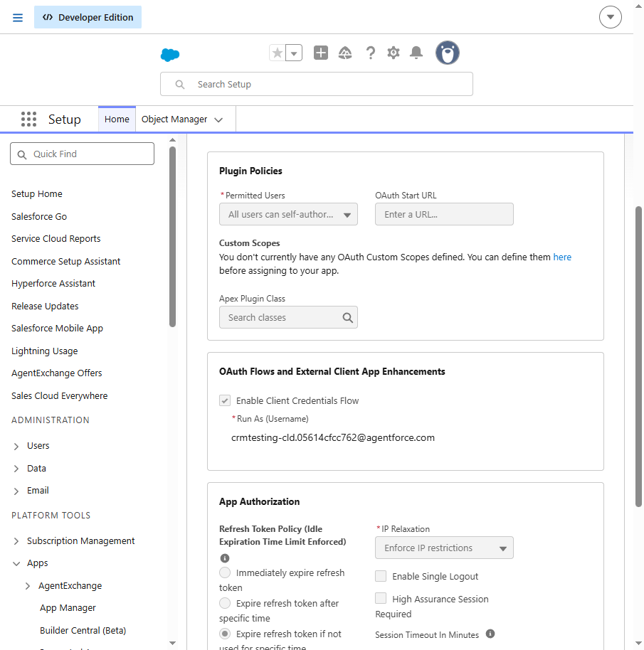Select Expire refresh token if not used option
Screen dimensions: 644x650
click(225, 634)
